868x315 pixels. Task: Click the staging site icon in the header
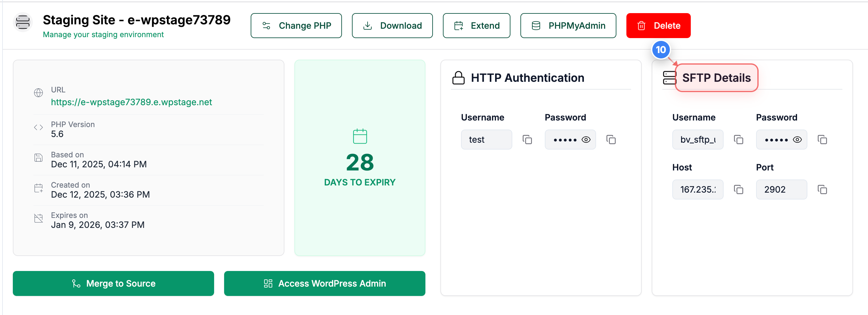[22, 22]
